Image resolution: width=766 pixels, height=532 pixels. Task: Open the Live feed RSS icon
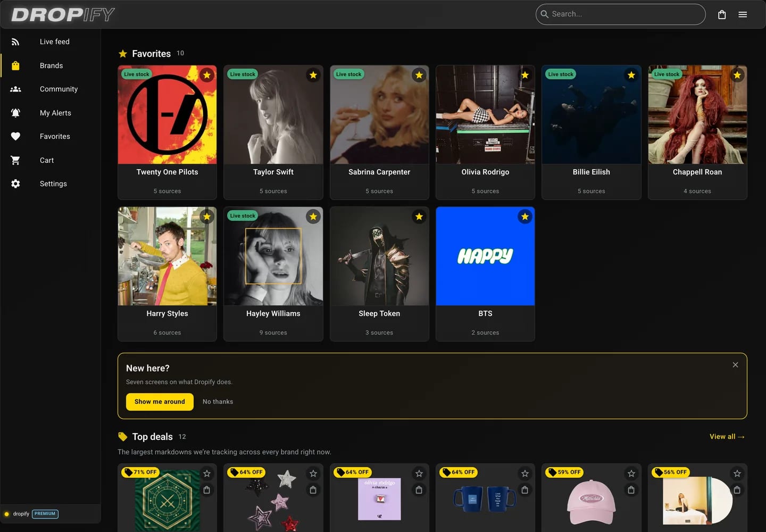(x=15, y=42)
